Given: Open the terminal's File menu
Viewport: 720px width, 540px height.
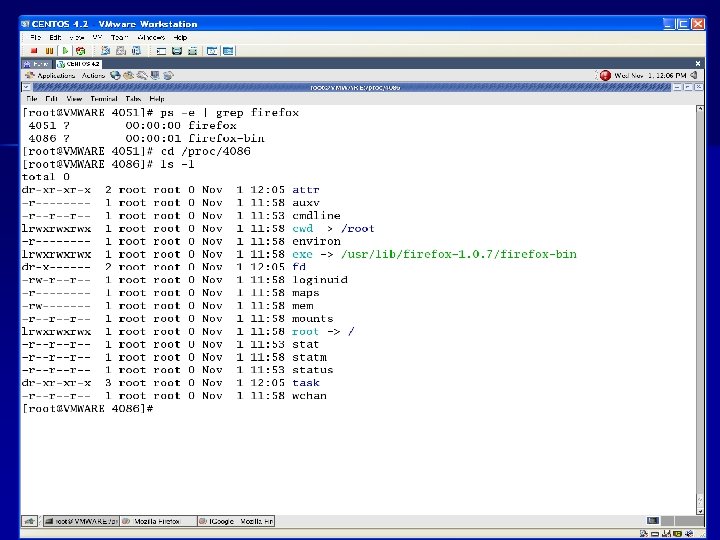Looking at the screenshot, I should pyautogui.click(x=32, y=99).
